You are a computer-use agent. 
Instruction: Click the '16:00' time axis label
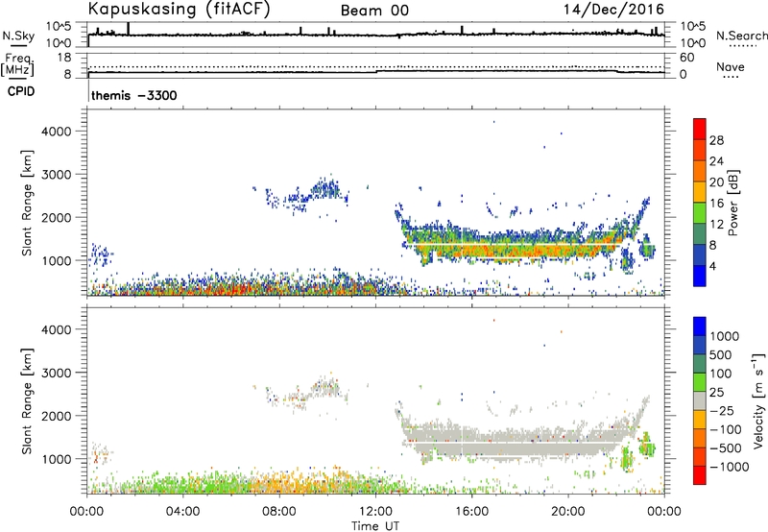click(471, 512)
